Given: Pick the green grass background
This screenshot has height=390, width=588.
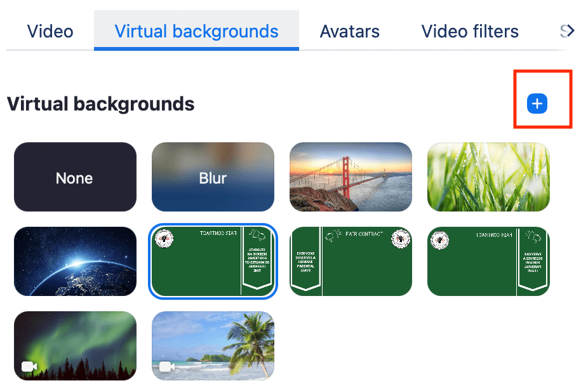Looking at the screenshot, I should (x=488, y=177).
